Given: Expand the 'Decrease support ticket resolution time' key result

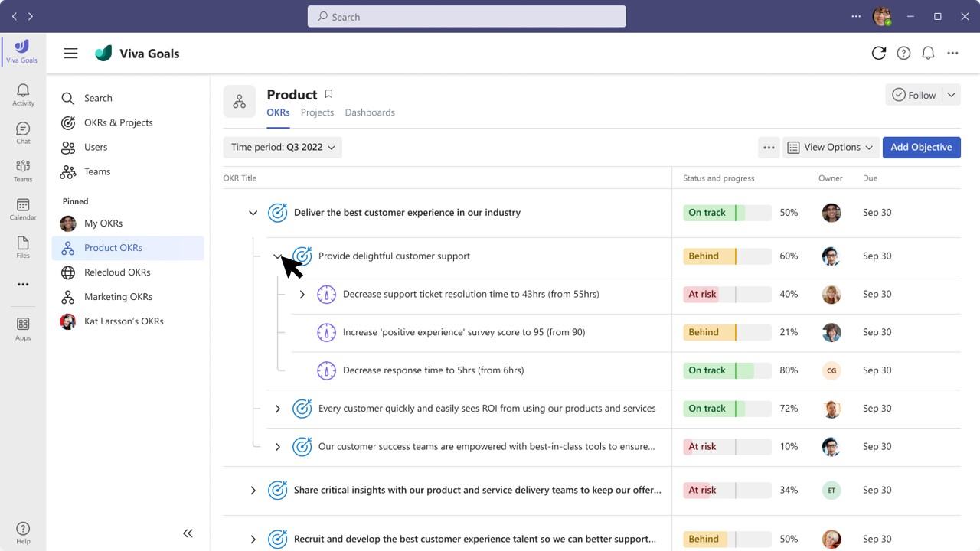Looking at the screenshot, I should tap(302, 294).
